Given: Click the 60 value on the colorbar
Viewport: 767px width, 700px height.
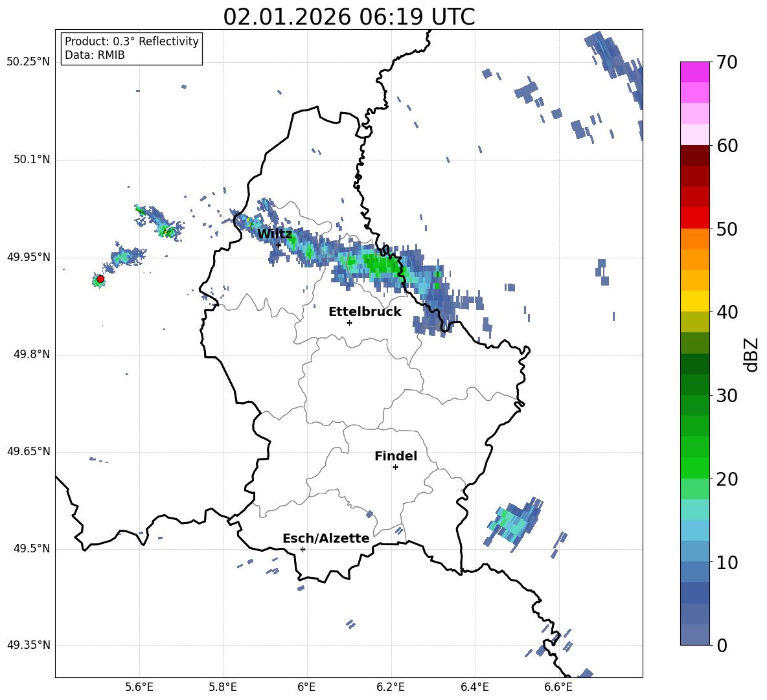Looking at the screenshot, I should tap(727, 146).
